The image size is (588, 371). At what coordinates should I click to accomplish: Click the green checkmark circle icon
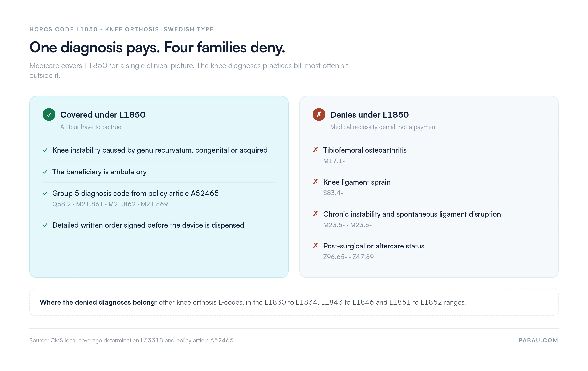click(49, 114)
